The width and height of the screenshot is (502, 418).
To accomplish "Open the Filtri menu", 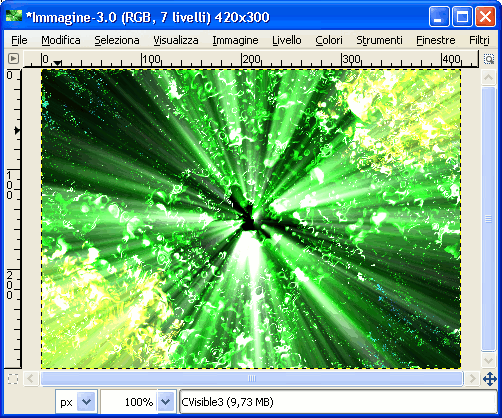I will click(x=479, y=40).
